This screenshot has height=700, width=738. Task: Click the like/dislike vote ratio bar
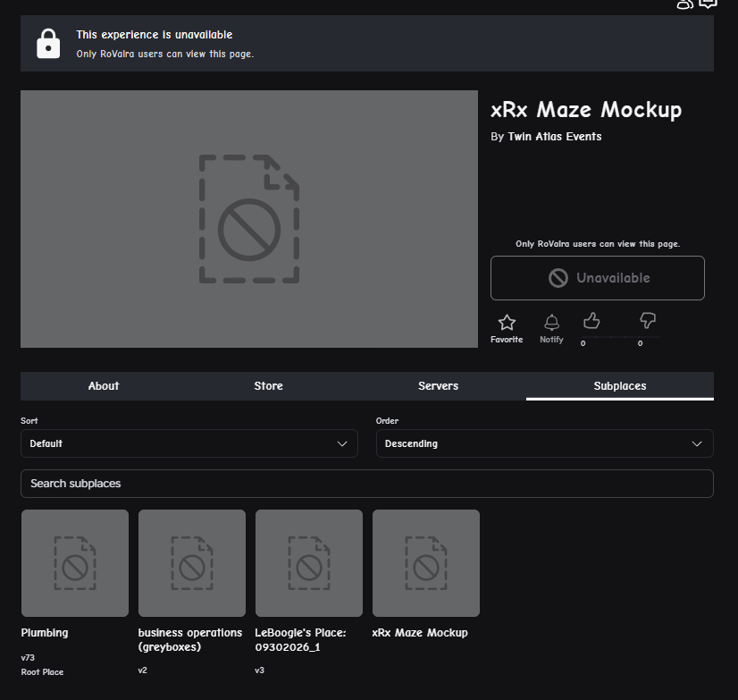620,337
